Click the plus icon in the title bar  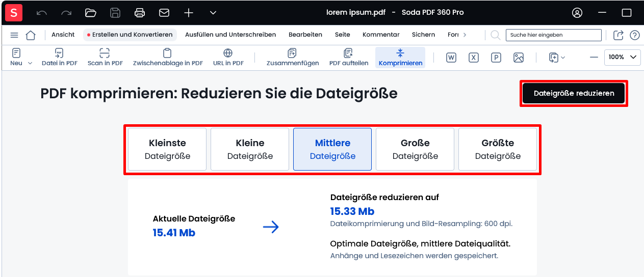pos(189,13)
